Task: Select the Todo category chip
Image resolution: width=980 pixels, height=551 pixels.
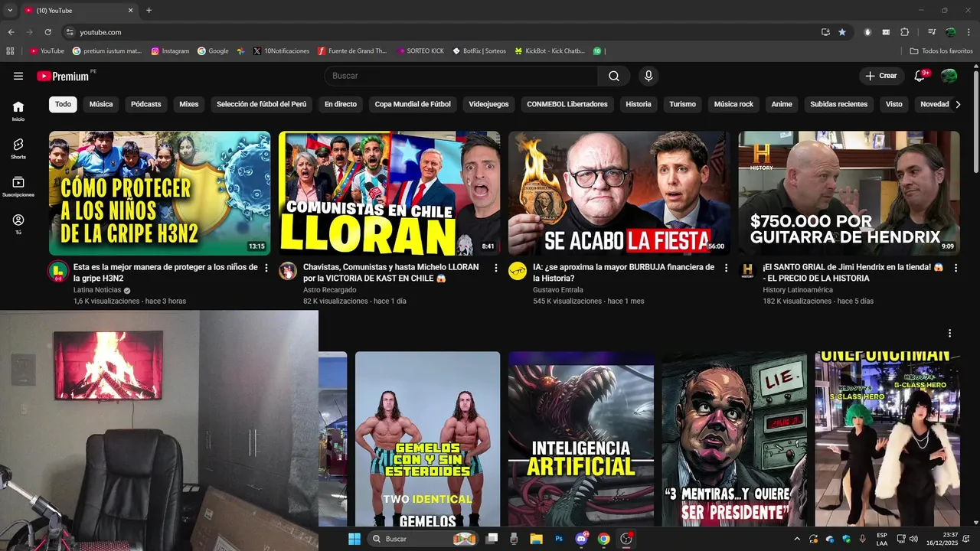Action: pos(63,104)
